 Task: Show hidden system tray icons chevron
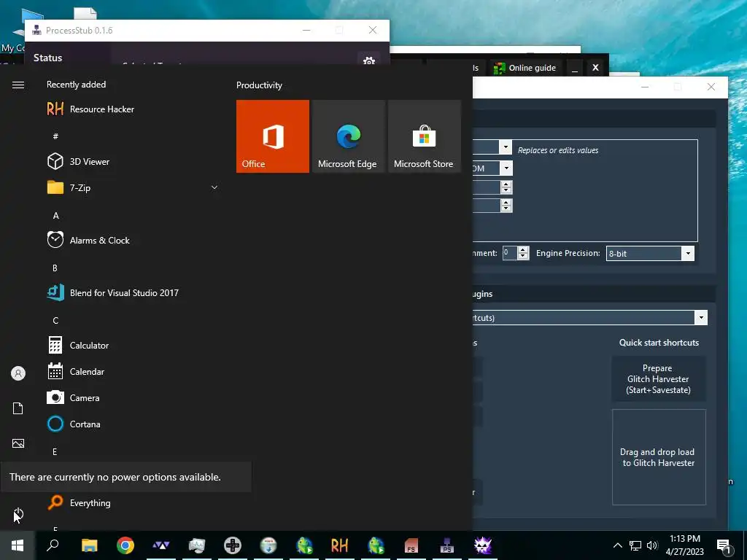point(617,545)
